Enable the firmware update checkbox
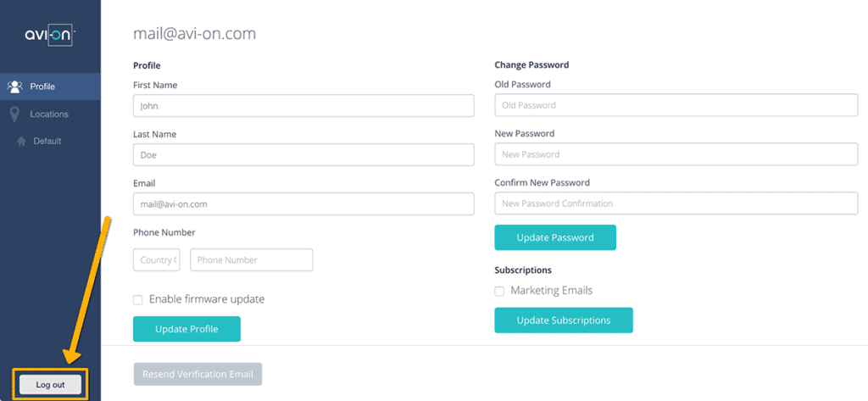Viewport: 868px width, 401px height. pos(138,300)
